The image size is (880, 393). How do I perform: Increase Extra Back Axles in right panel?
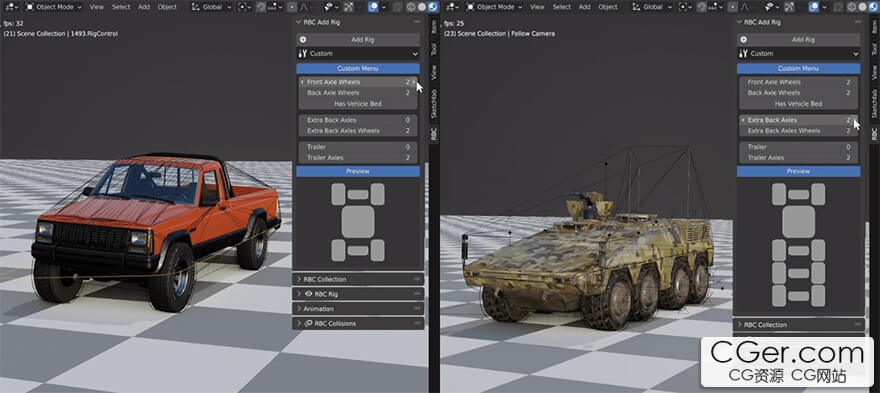(x=855, y=120)
